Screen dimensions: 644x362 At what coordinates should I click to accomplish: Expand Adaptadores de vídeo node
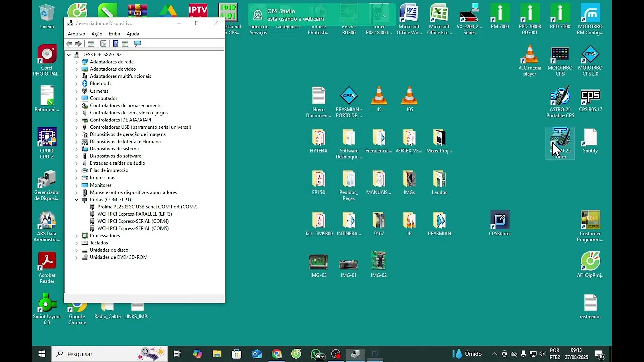pyautogui.click(x=77, y=69)
